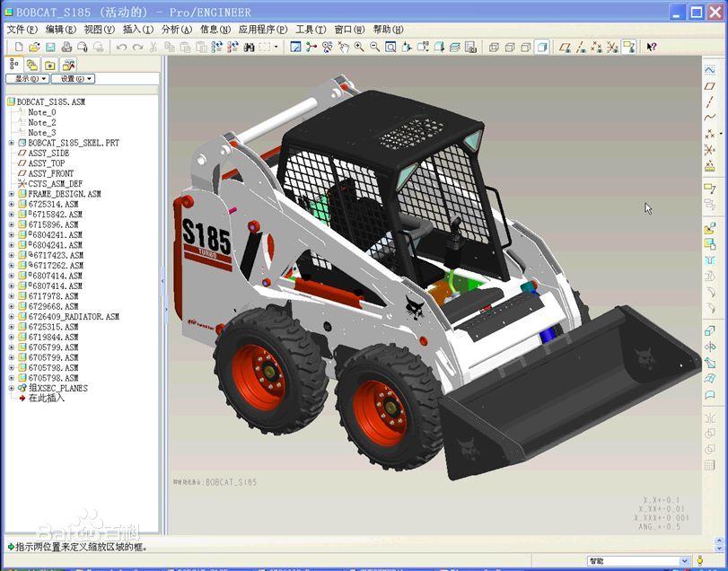This screenshot has width=728, height=571.
Task: Toggle datum points display on or off
Action: point(596,47)
